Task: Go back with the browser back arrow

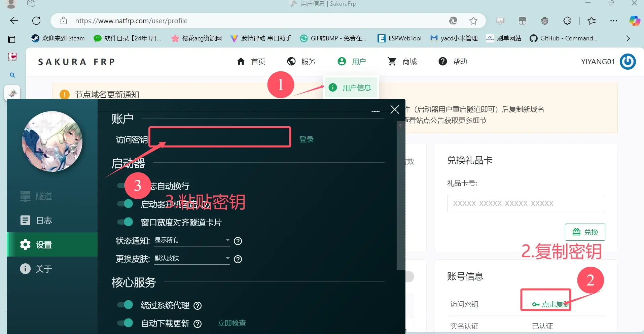Action: tap(14, 21)
